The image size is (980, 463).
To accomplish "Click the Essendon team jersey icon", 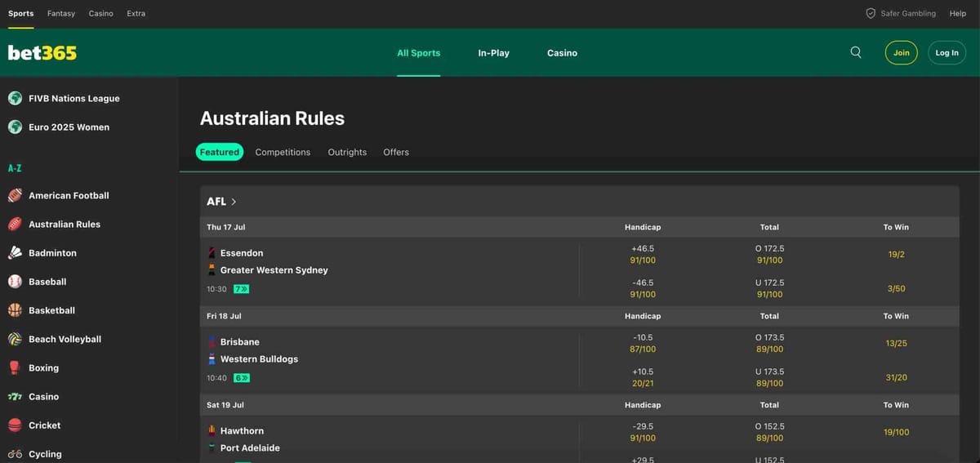I will [212, 252].
